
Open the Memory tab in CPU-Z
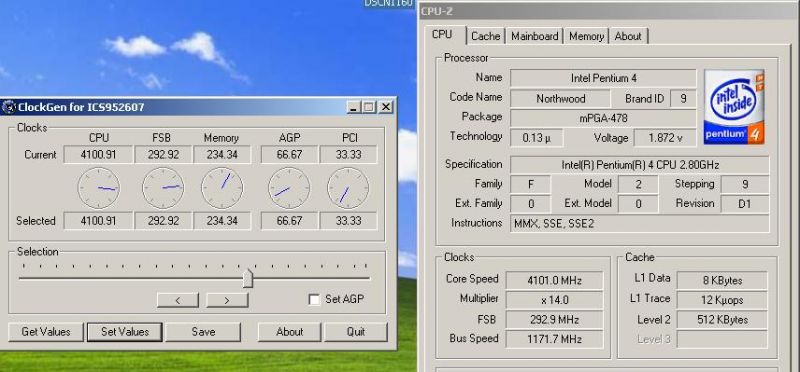tap(586, 36)
